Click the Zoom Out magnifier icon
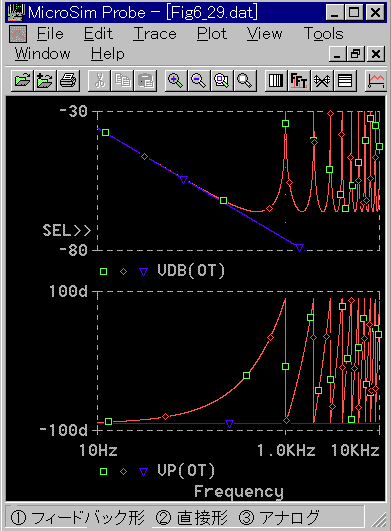 coord(199,81)
